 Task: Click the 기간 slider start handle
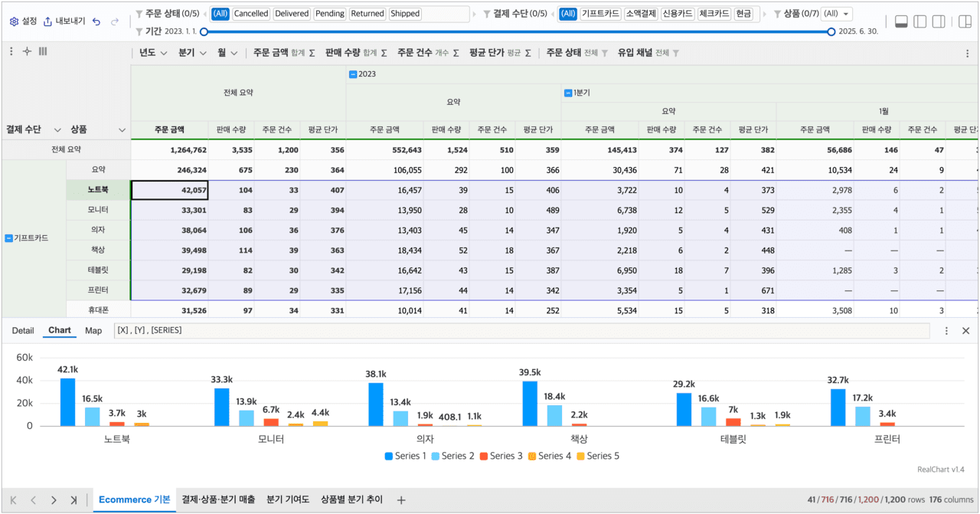tap(204, 31)
